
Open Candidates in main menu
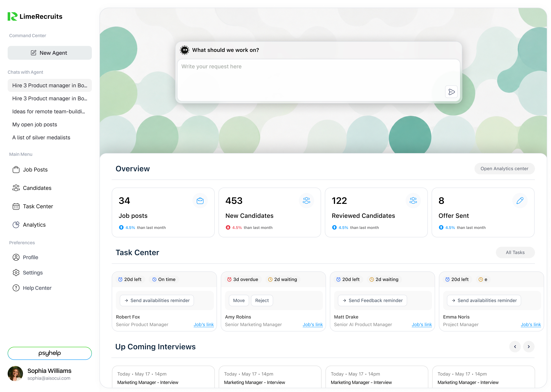pos(32,188)
